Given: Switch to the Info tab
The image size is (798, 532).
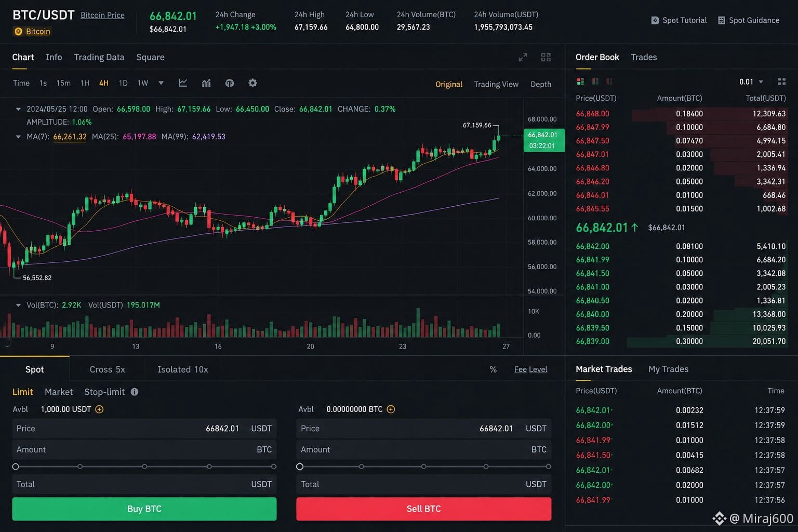Looking at the screenshot, I should tap(54, 57).
